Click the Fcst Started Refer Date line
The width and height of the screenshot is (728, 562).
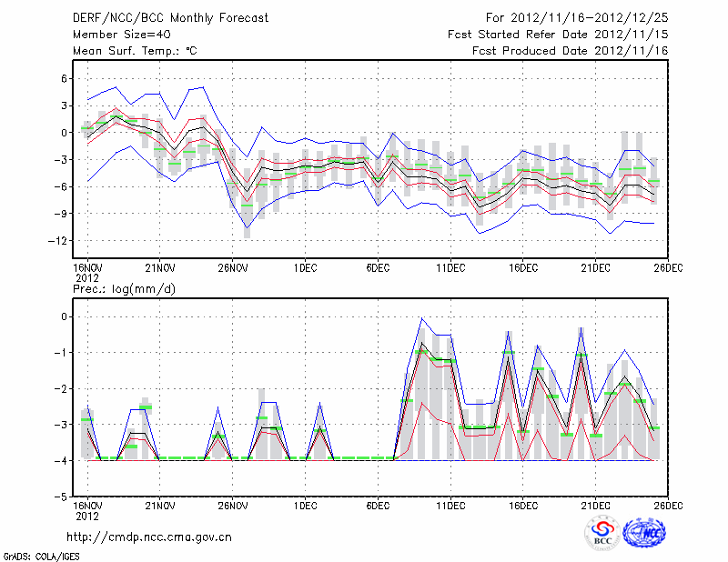(558, 34)
